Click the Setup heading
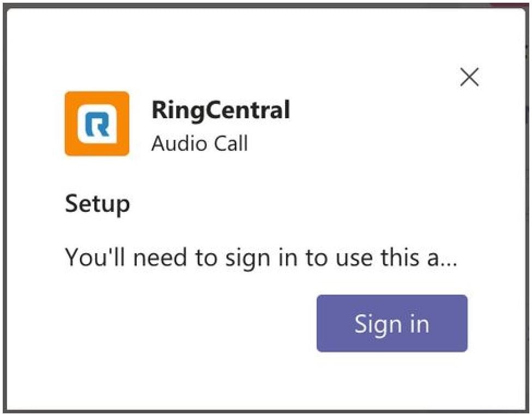The image size is (532, 415). (98, 204)
